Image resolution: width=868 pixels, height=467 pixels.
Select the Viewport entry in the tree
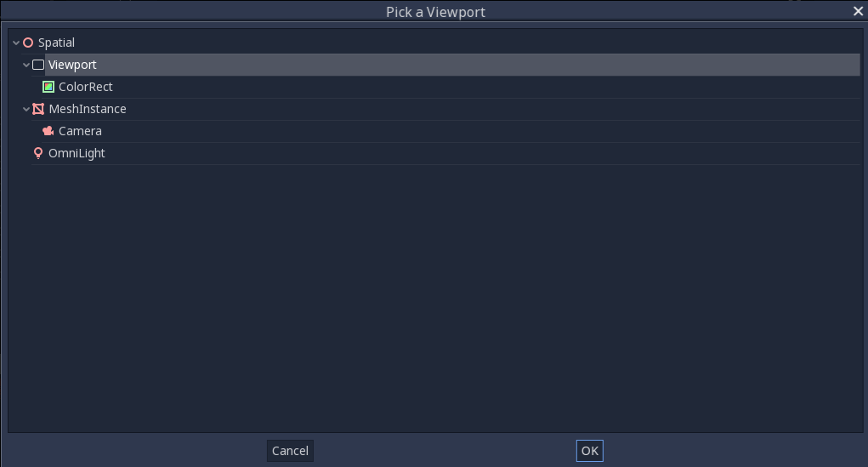[x=452, y=65]
